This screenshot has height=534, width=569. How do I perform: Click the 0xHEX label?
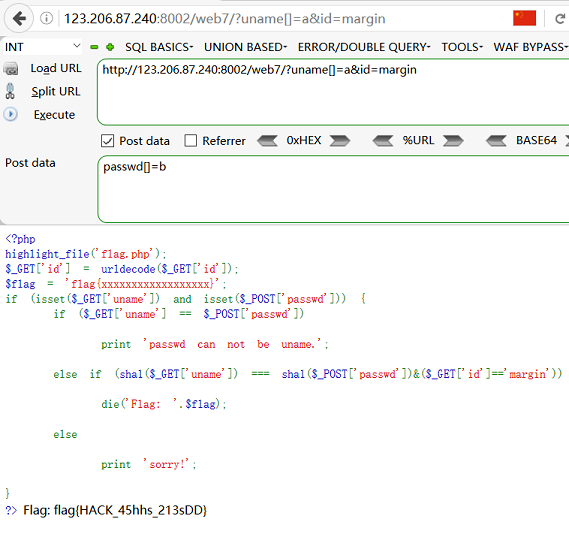(x=304, y=140)
